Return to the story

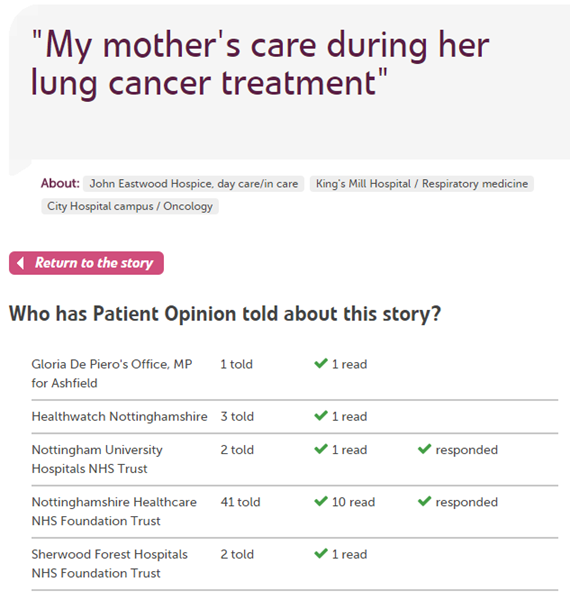(x=86, y=263)
